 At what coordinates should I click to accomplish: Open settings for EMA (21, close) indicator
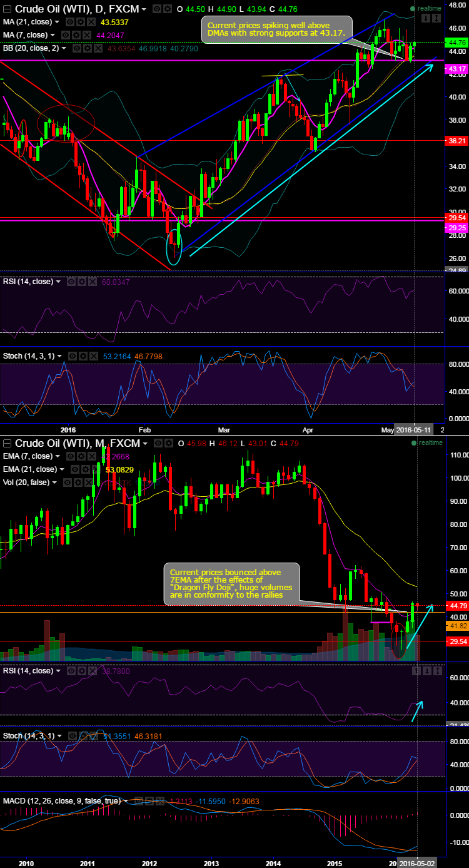pyautogui.click(x=86, y=469)
